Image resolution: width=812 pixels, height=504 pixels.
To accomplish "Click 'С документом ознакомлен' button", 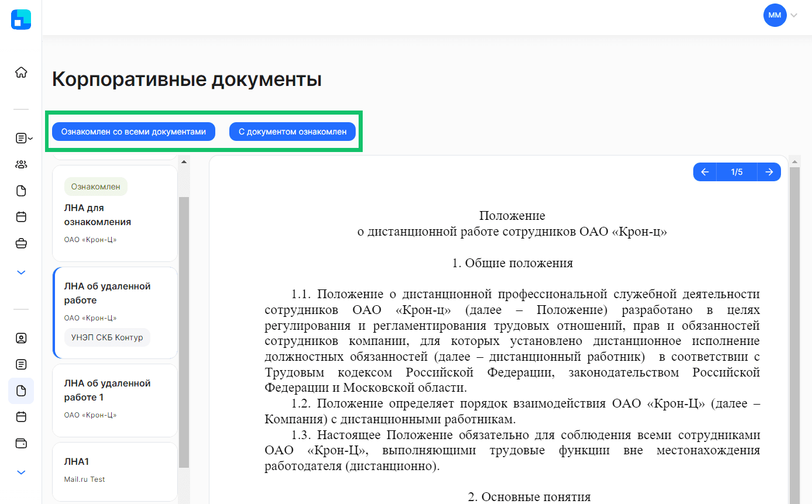I will 293,132.
